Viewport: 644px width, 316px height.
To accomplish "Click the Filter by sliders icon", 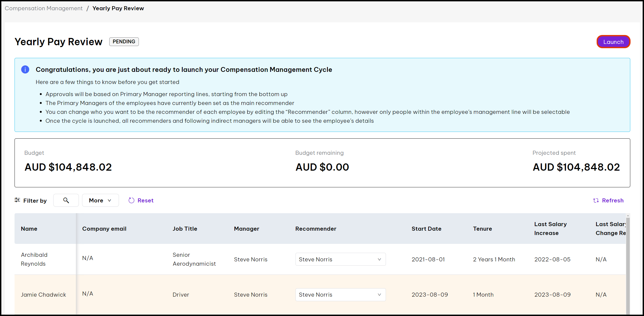I will pos(17,200).
